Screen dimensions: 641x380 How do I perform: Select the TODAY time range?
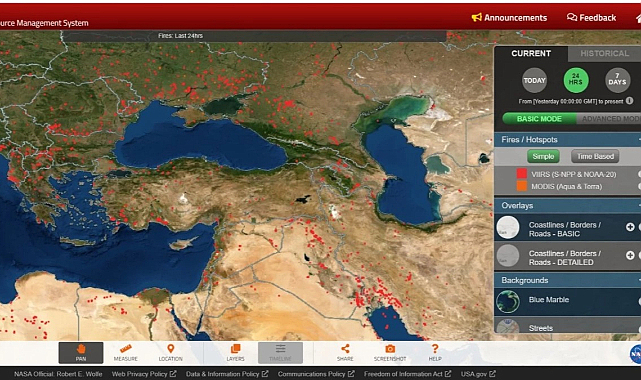534,80
